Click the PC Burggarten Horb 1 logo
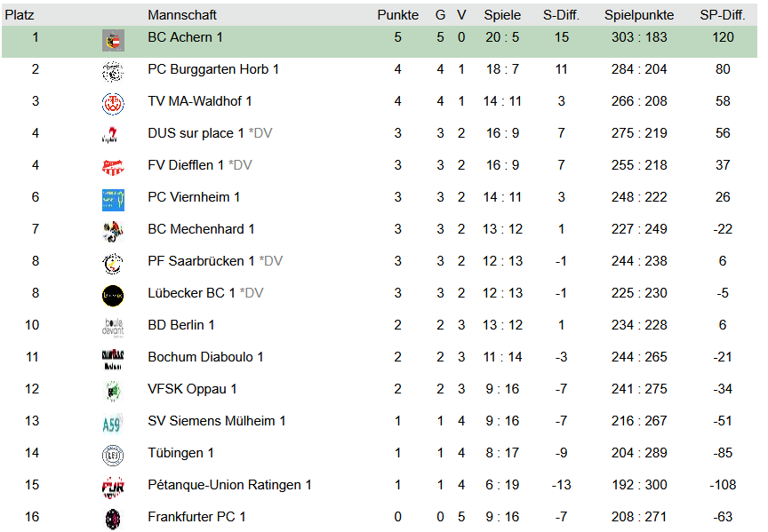768x532 pixels. point(113,71)
